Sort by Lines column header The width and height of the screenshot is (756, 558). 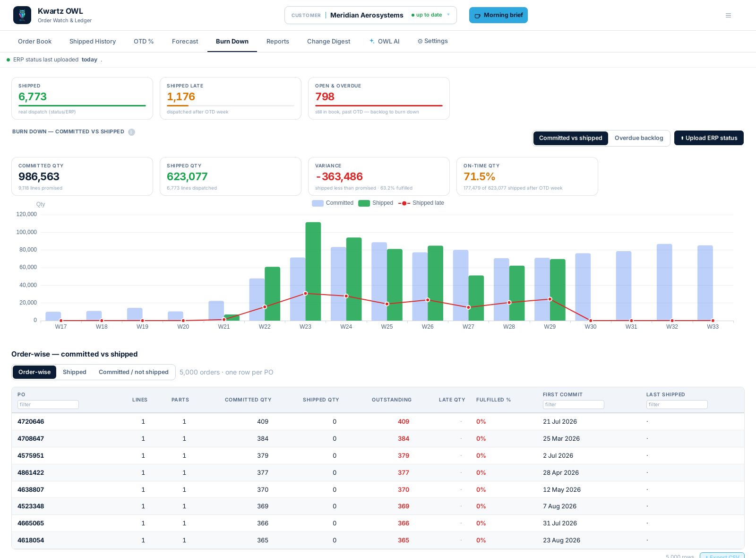click(140, 400)
